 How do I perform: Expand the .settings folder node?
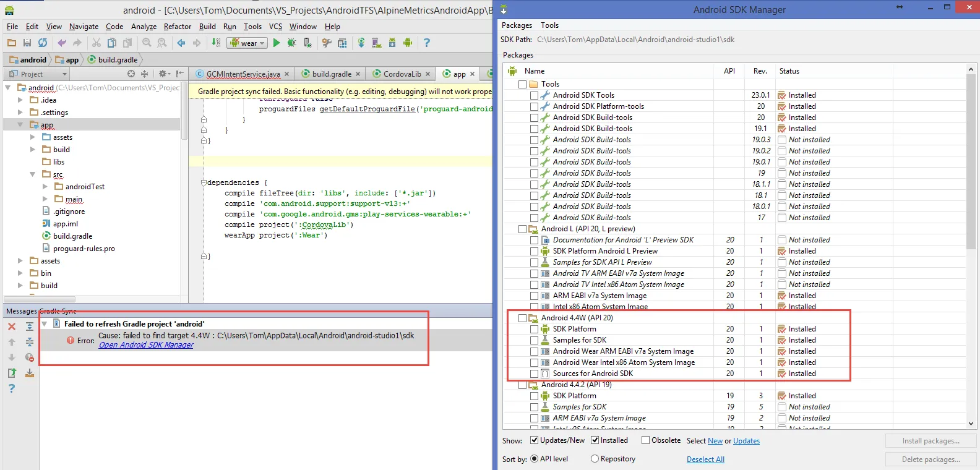click(x=20, y=112)
